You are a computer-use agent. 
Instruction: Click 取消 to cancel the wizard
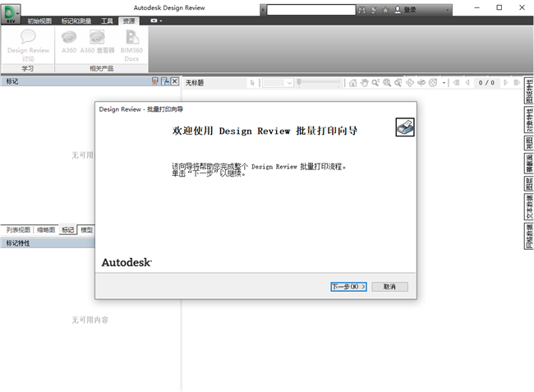point(389,287)
